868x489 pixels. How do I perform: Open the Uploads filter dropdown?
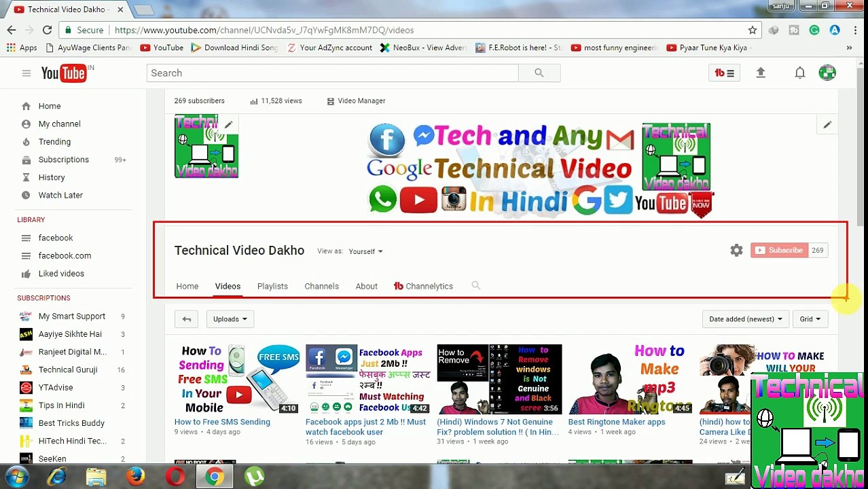click(x=230, y=319)
